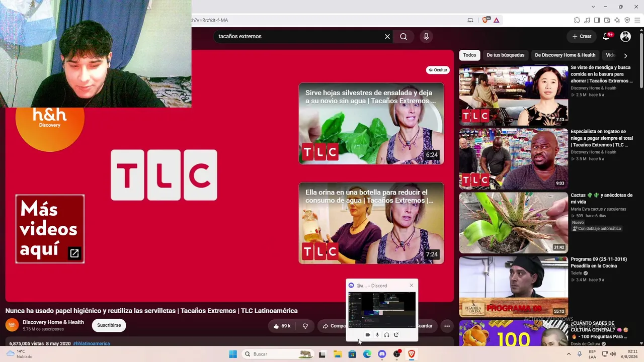Focus the YouTube search input field

coord(299,36)
